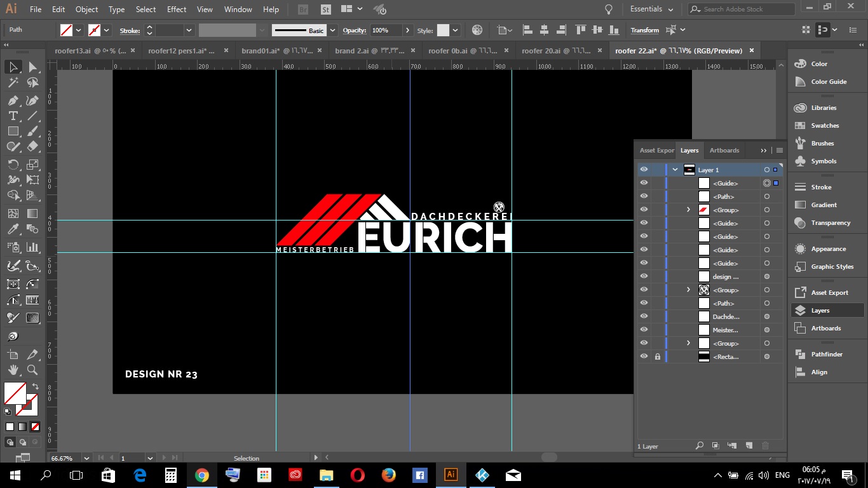
Task: Select the Magic Wand tool
Action: coord(13,83)
